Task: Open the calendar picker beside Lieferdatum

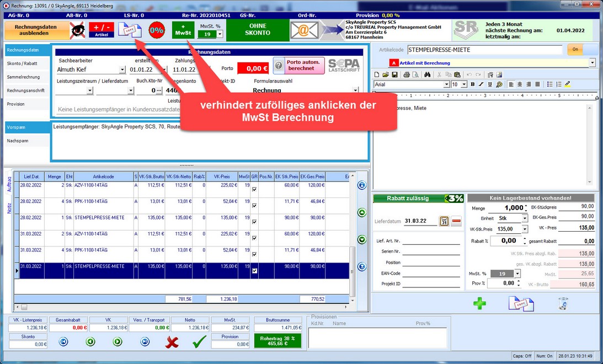Action: click(x=444, y=221)
